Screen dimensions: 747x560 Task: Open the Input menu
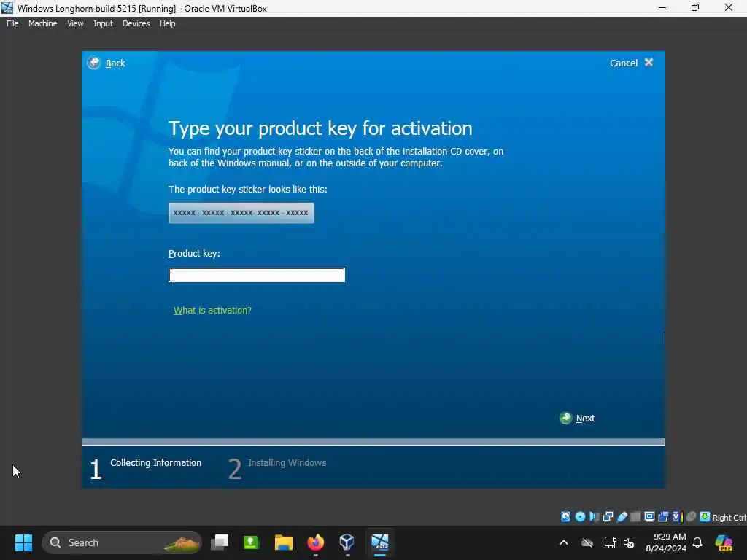click(103, 23)
